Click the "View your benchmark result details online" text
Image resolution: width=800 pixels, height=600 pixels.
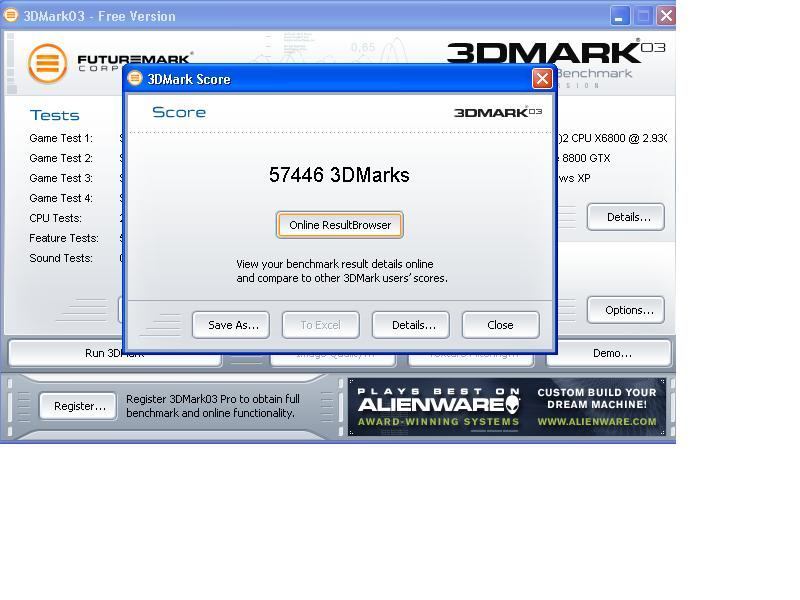pyautogui.click(x=335, y=264)
